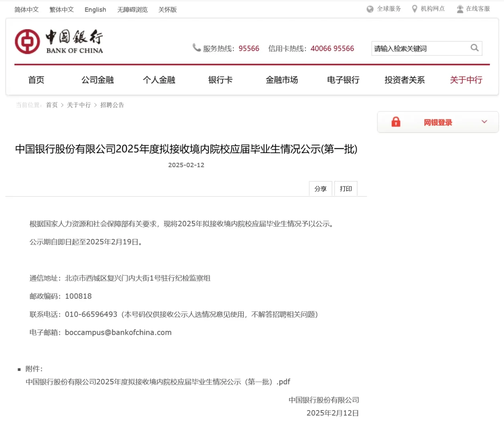The height and width of the screenshot is (433, 504).
Task: Open the 金融市场 menu
Action: (282, 80)
